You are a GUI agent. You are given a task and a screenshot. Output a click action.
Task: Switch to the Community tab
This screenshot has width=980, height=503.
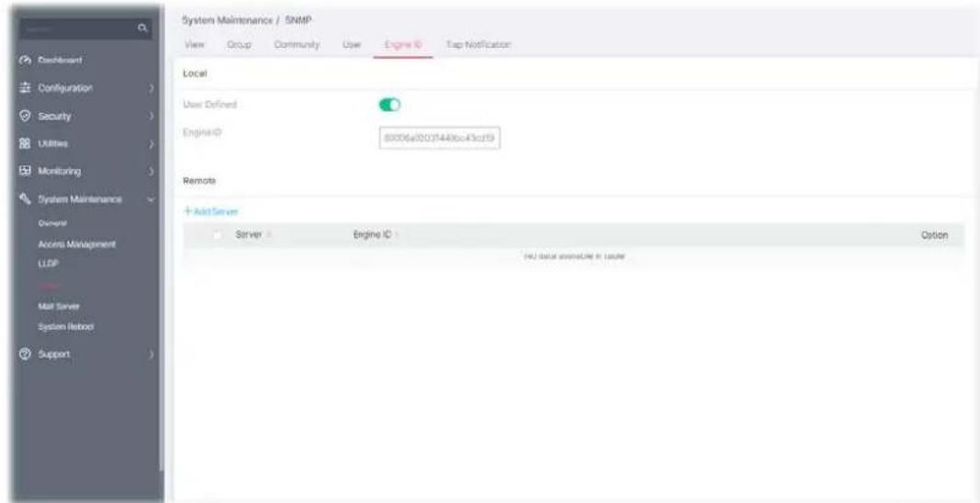[298, 45]
